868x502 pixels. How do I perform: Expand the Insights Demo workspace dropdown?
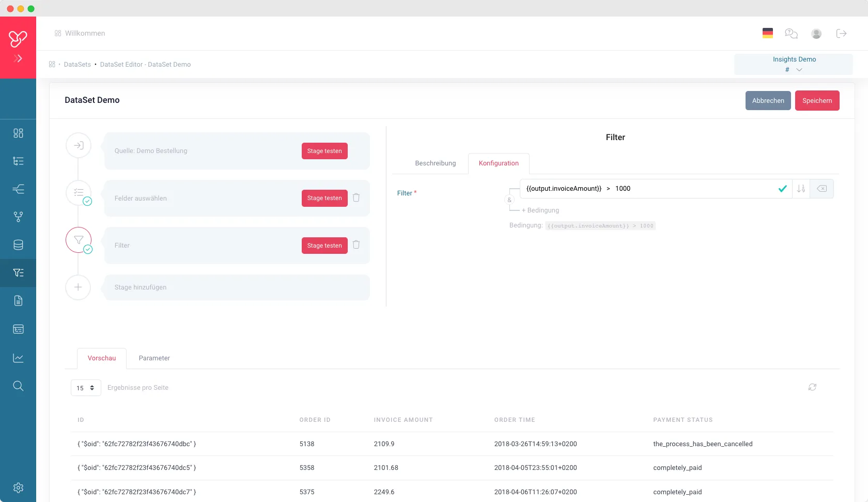pos(794,65)
